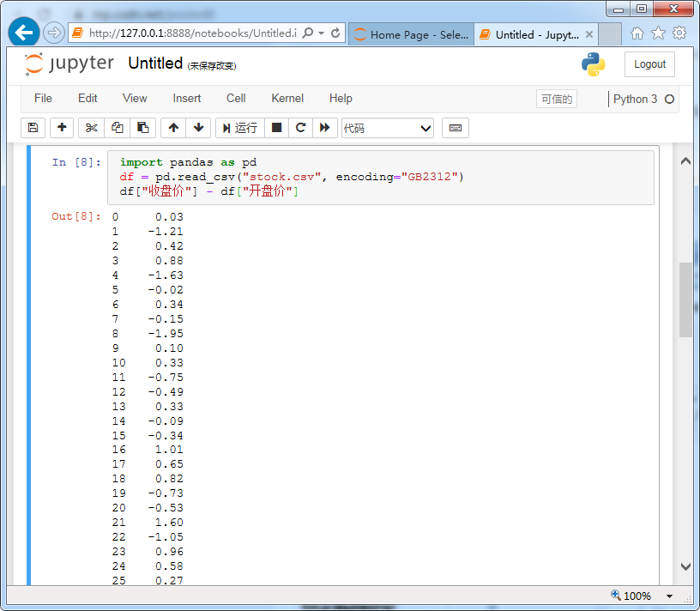Open the Cell menu

coord(236,99)
